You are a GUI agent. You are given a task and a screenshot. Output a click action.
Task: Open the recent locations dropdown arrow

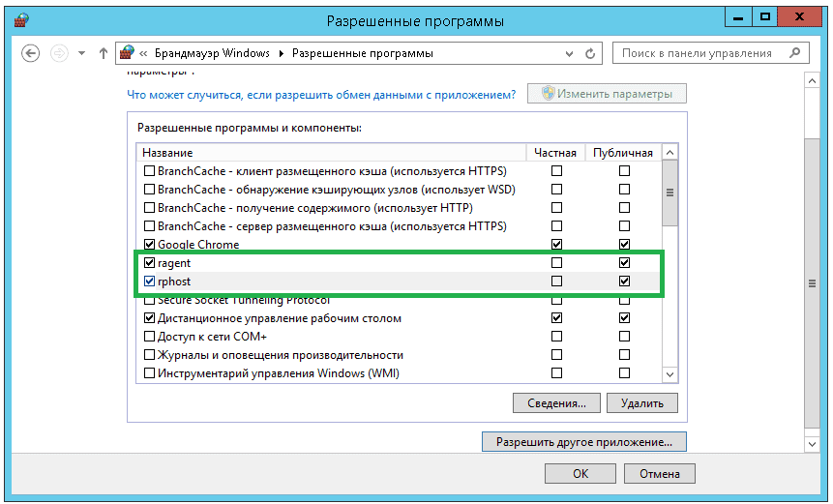click(x=81, y=53)
